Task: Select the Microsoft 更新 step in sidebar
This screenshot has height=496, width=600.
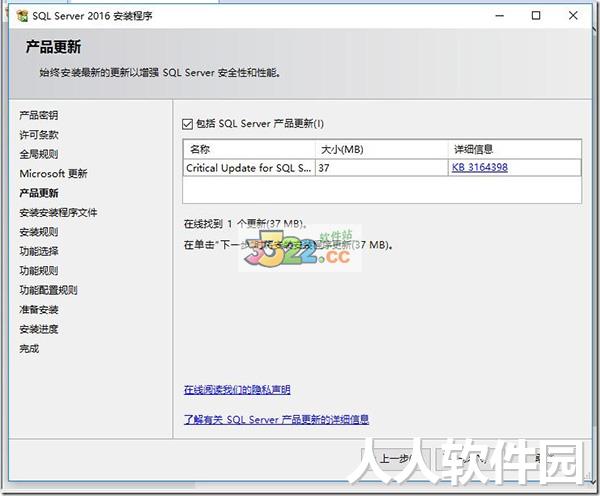Action: [53, 173]
